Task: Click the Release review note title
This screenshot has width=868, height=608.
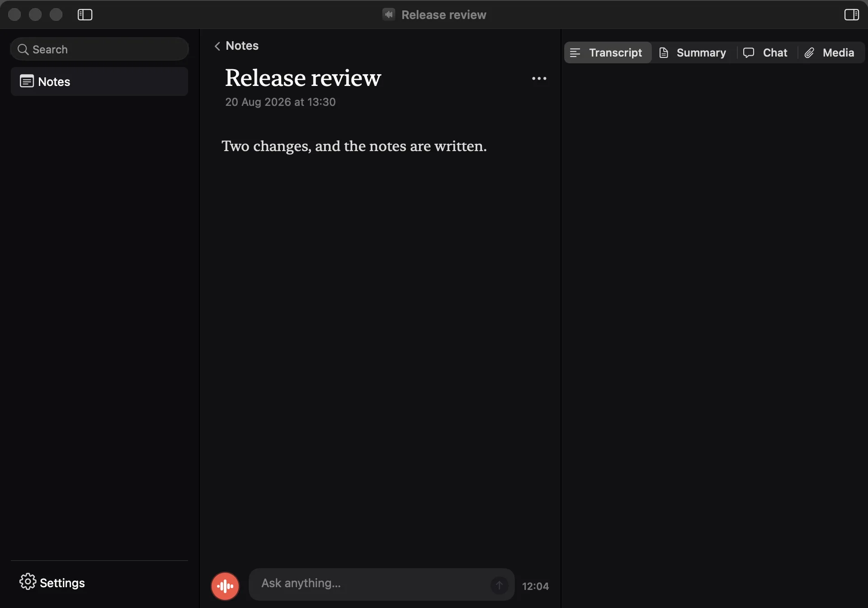Action: point(303,78)
